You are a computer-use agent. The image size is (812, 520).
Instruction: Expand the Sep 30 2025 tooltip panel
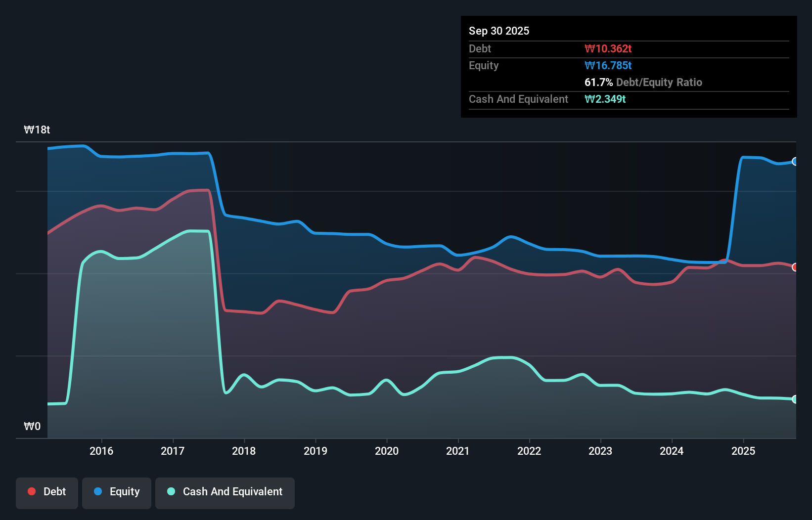pos(499,31)
